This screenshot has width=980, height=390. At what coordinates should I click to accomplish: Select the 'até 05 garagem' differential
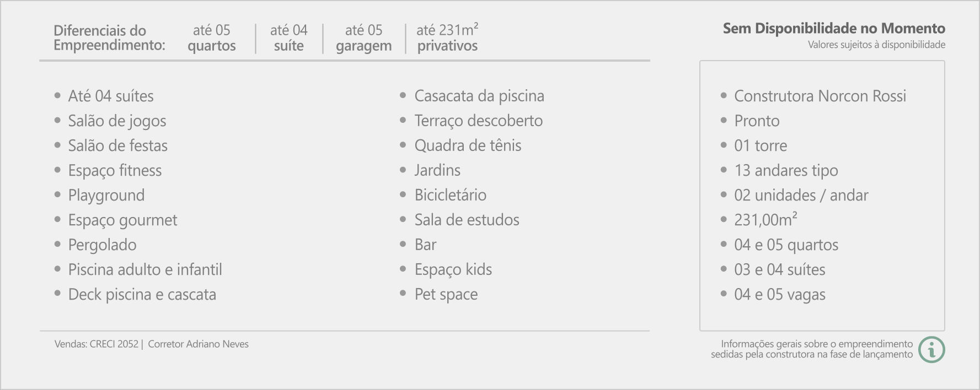[364, 38]
